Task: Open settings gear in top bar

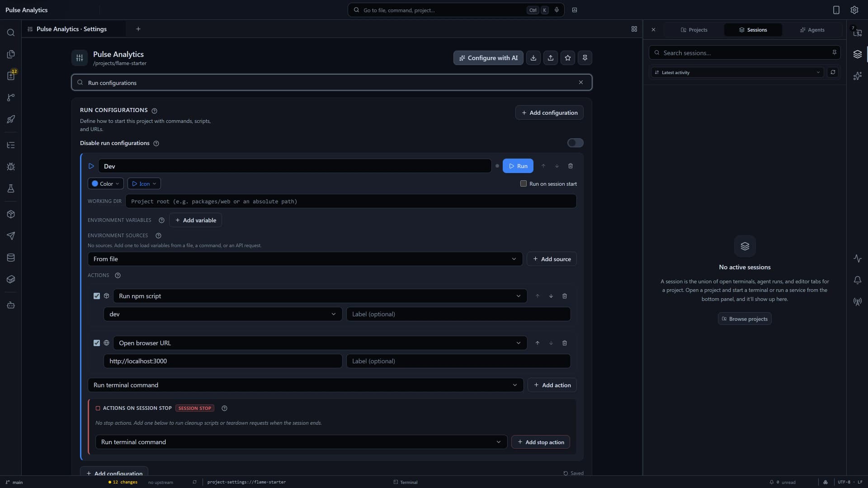Action: [854, 10]
